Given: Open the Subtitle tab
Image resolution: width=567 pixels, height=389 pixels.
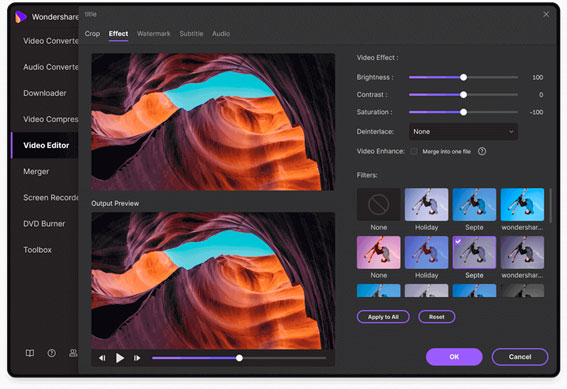Looking at the screenshot, I should pos(191,34).
